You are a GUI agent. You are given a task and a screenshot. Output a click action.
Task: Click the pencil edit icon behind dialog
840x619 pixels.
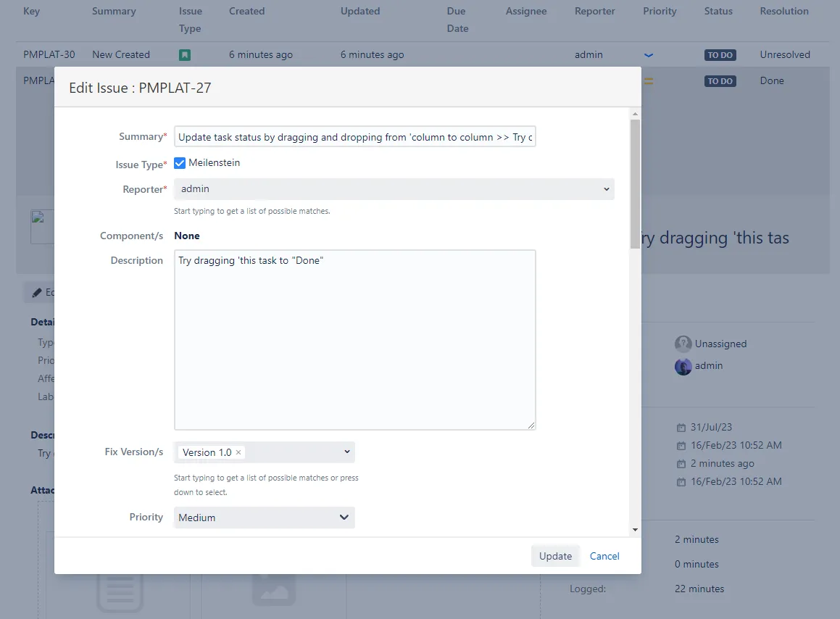pyautogui.click(x=37, y=293)
